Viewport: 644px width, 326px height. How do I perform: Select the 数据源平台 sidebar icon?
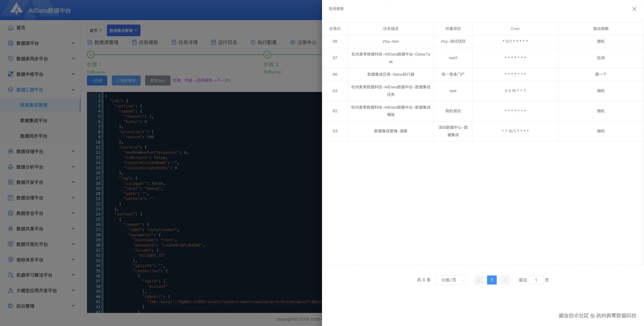click(10, 43)
